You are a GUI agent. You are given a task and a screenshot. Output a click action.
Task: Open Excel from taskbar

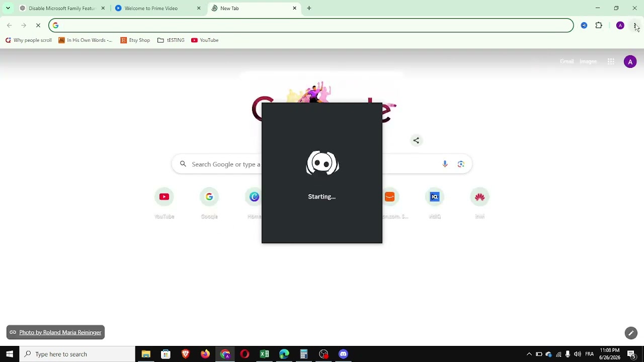tap(264, 354)
